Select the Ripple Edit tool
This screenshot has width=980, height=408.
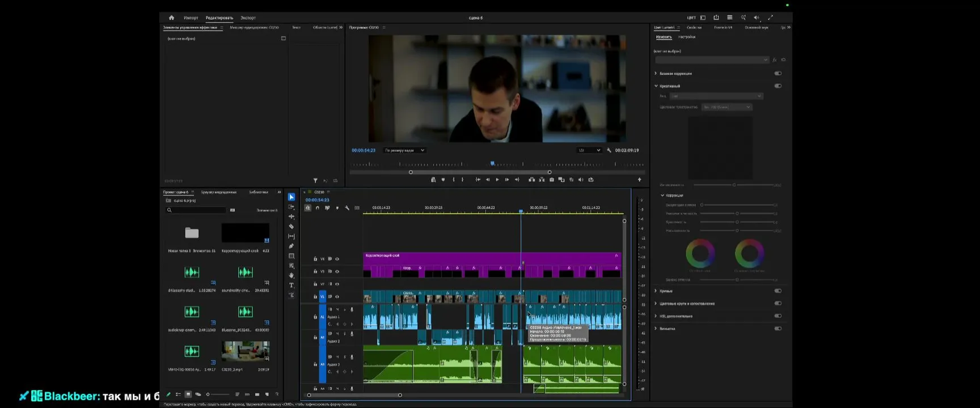(x=292, y=216)
